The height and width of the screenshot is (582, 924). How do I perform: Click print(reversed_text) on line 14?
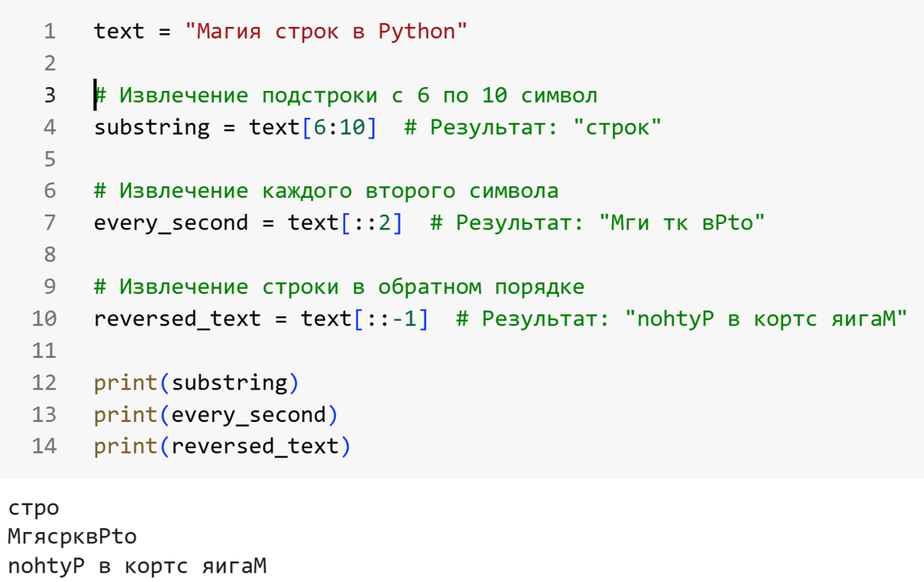pyautogui.click(x=223, y=447)
